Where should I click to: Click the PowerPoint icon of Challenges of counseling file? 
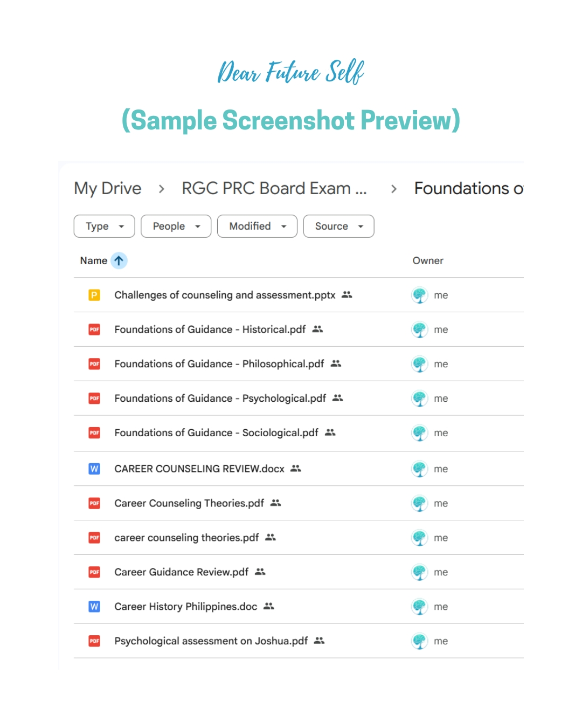pyautogui.click(x=94, y=295)
